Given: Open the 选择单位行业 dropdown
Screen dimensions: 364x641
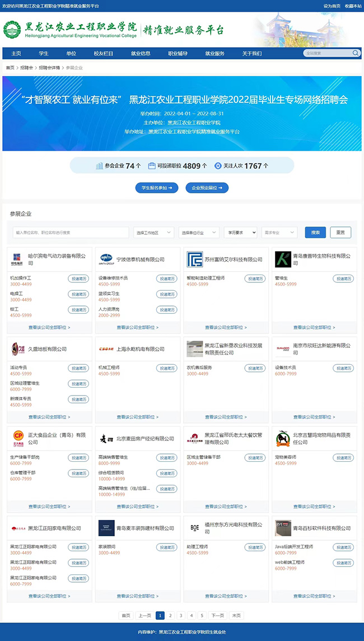Looking at the screenshot, I should pos(200,233).
